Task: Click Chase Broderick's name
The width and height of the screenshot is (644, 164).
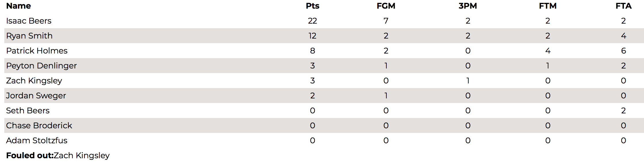Action: click(39, 126)
